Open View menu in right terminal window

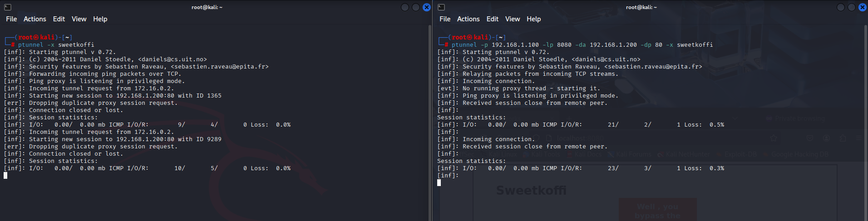[x=513, y=19]
